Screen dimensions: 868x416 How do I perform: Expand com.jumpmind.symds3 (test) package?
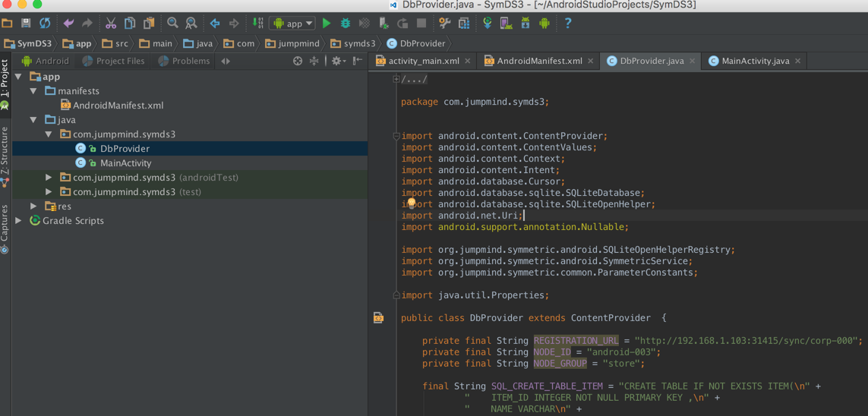[49, 192]
